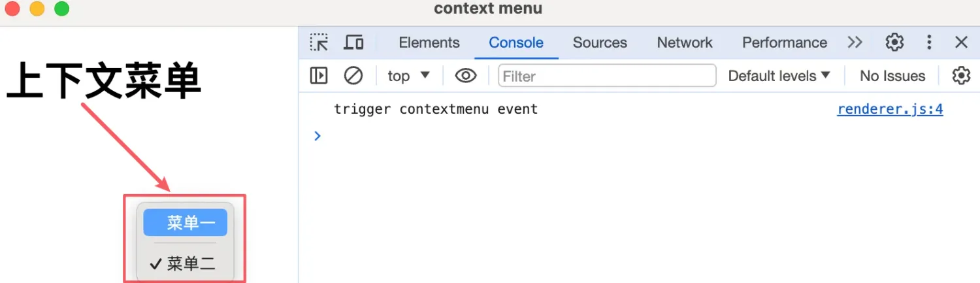Clear the console with the ban icon
Screen dimensions: 980x283
pos(353,76)
